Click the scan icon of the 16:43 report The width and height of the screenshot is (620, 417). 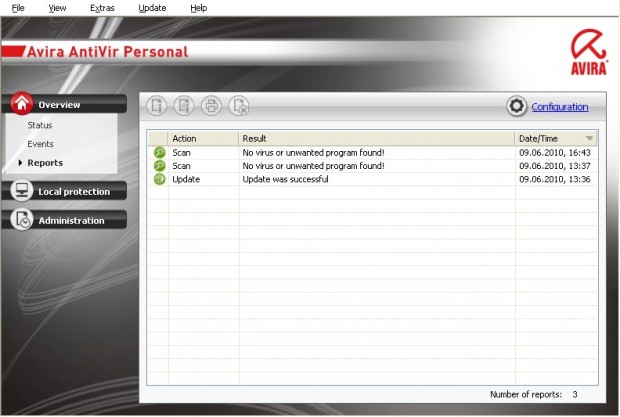click(x=159, y=152)
